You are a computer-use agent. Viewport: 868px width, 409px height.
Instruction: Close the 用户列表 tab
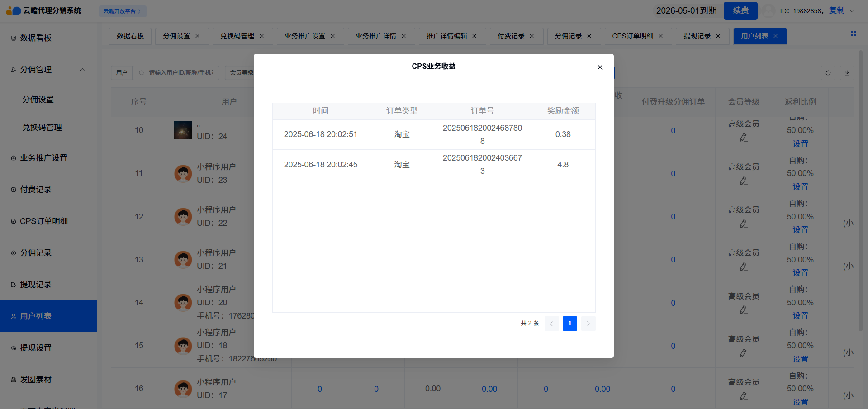[775, 36]
